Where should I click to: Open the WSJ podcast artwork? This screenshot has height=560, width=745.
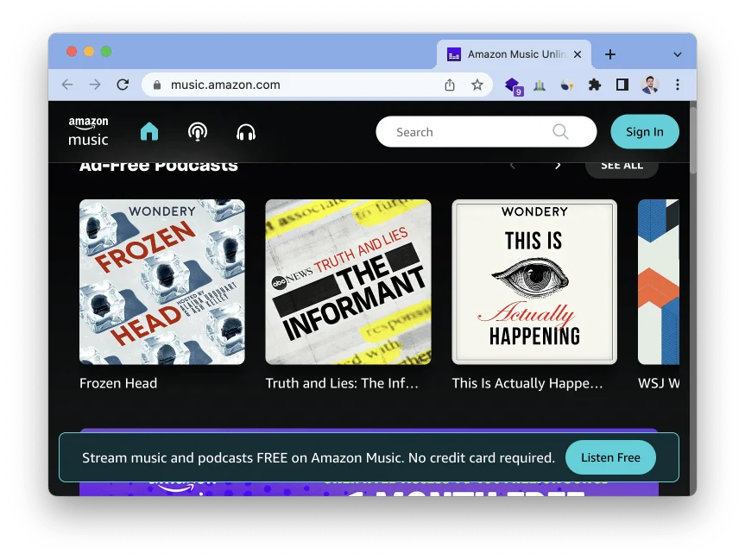click(659, 281)
